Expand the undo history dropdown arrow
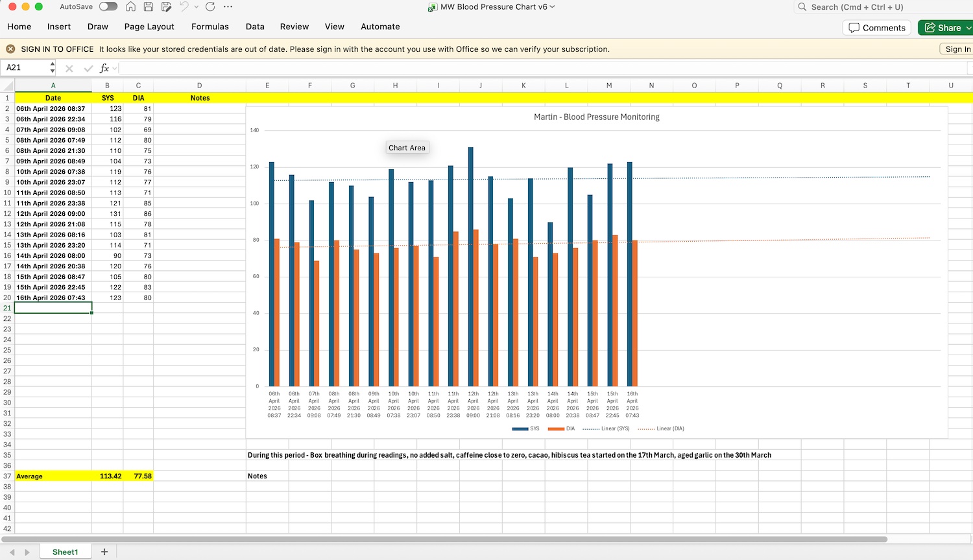 197,7
